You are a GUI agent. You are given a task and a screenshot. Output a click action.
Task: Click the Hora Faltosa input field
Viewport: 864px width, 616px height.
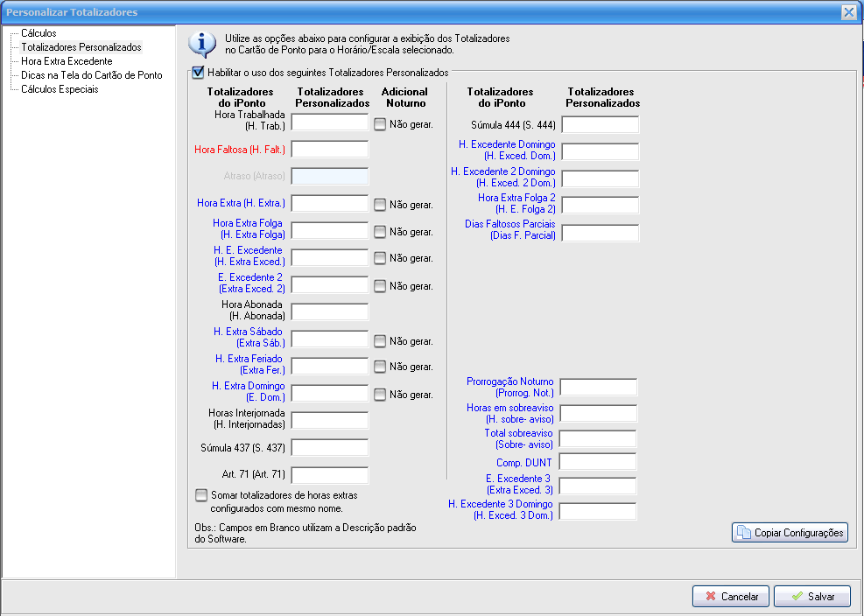pos(329,150)
